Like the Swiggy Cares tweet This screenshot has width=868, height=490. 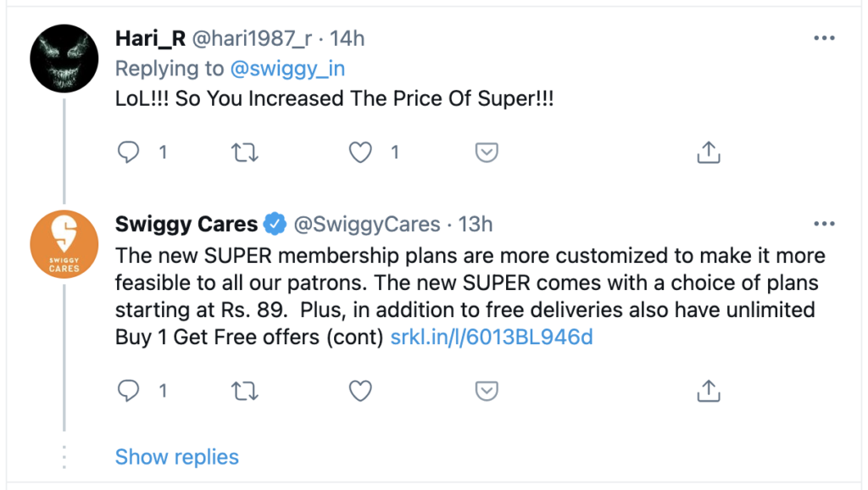362,391
